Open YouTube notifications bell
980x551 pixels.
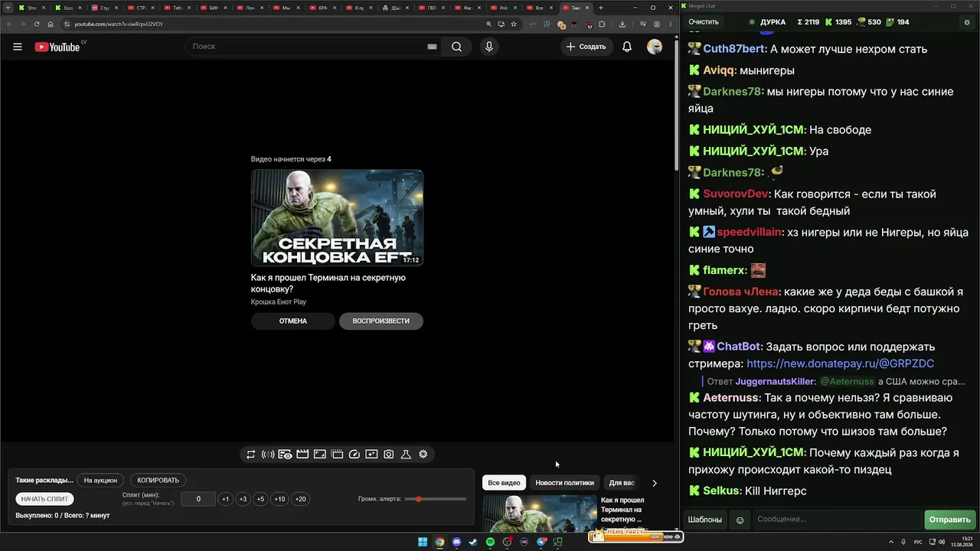pos(627,47)
